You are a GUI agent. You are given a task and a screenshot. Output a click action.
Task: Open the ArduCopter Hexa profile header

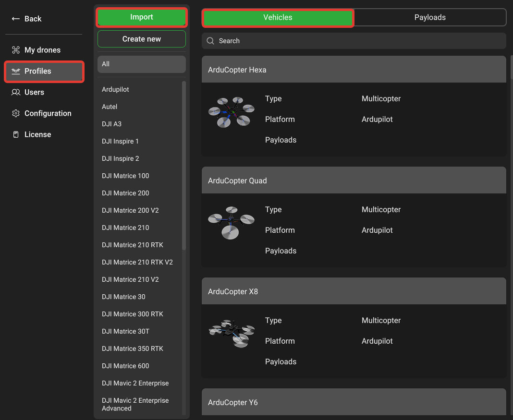coord(354,69)
